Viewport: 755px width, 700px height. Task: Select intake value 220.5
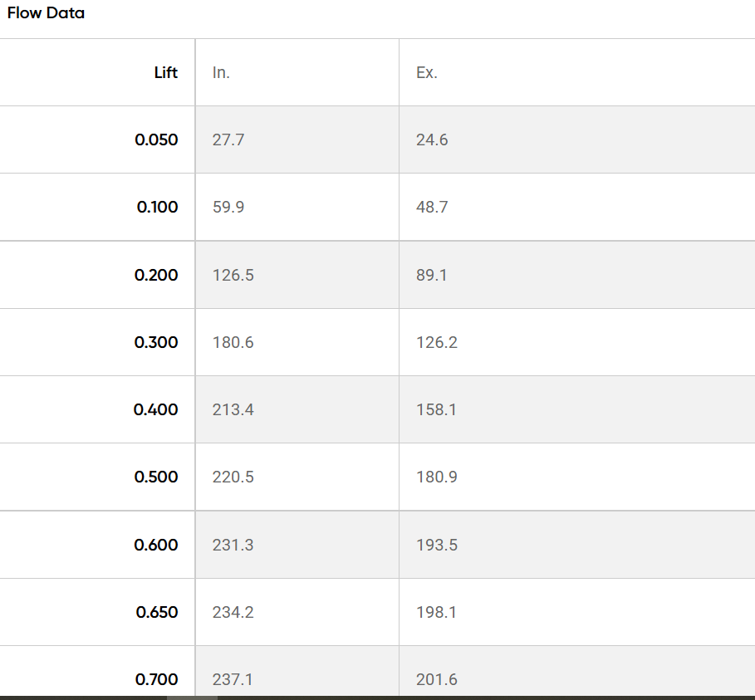233,477
